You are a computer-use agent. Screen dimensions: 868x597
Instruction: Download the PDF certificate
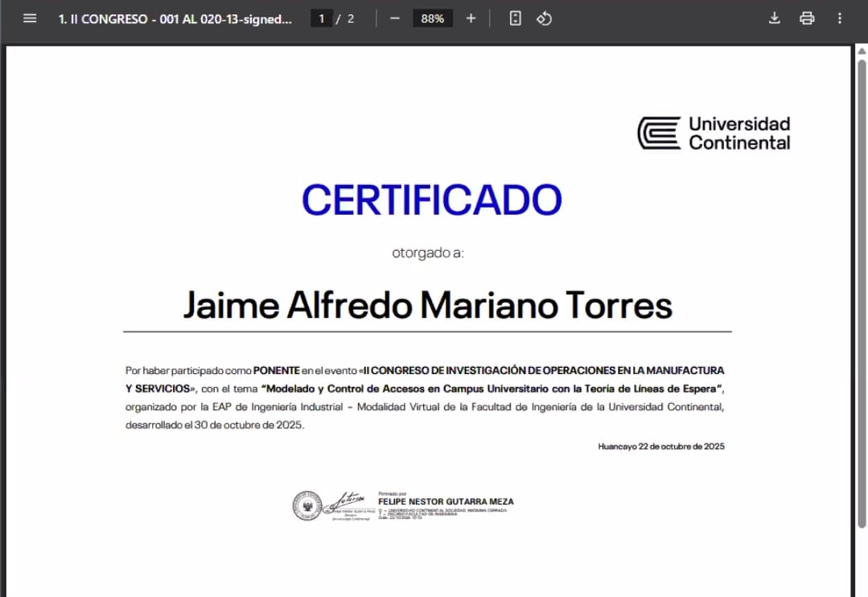[x=775, y=19]
